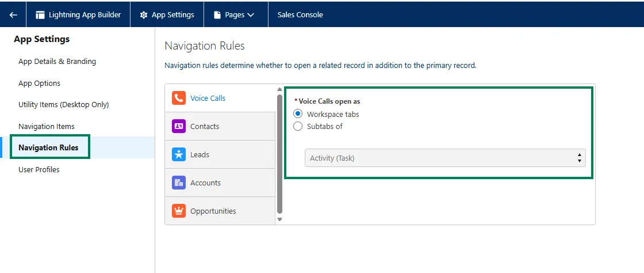Click the Voice Calls open as label
Image resolution: width=644 pixels, height=273 pixels.
(329, 101)
